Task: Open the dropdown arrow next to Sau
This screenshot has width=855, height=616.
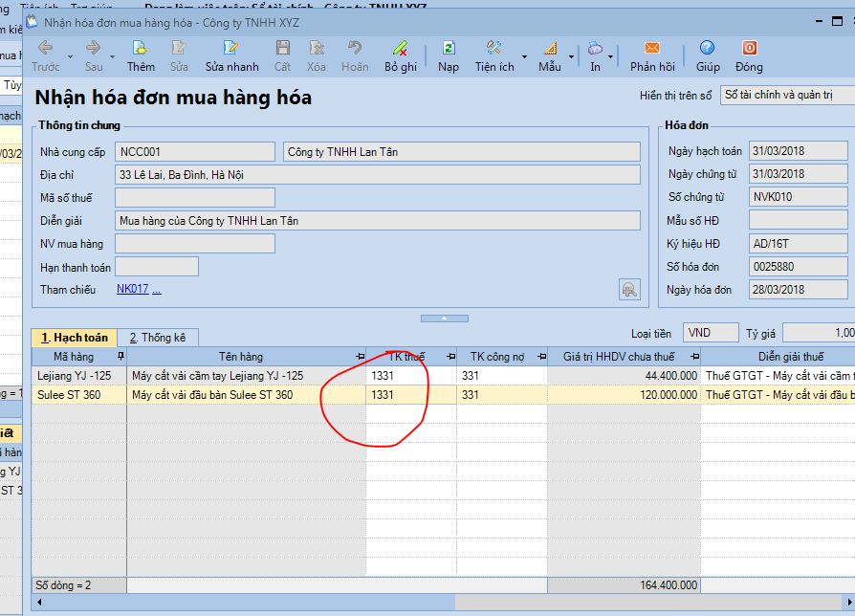Action: [x=112, y=56]
